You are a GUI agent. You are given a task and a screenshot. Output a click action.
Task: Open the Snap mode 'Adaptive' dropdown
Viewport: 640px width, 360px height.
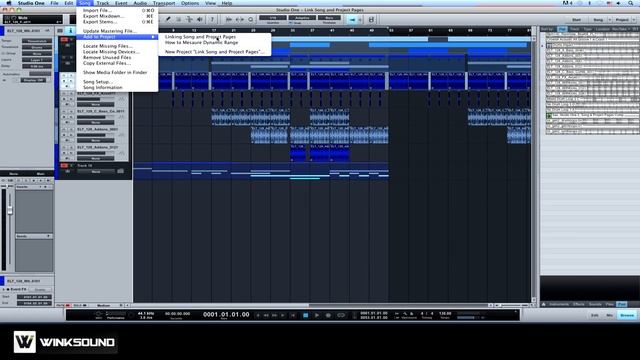tap(302, 18)
